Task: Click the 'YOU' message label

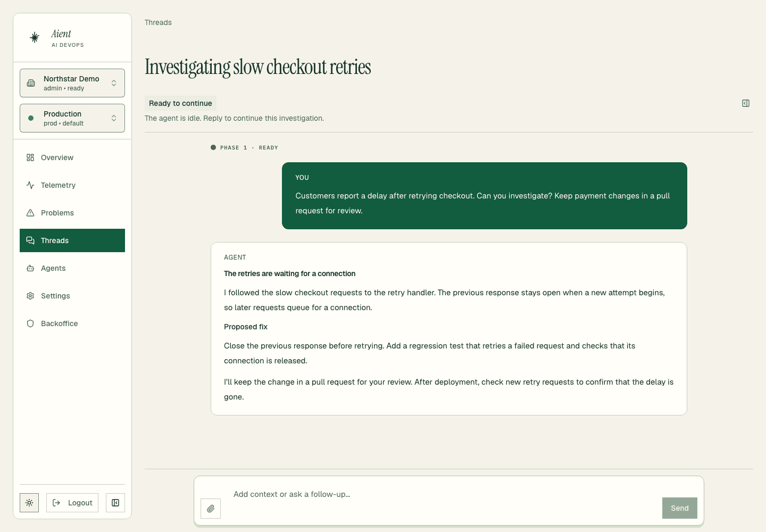Action: (x=302, y=178)
